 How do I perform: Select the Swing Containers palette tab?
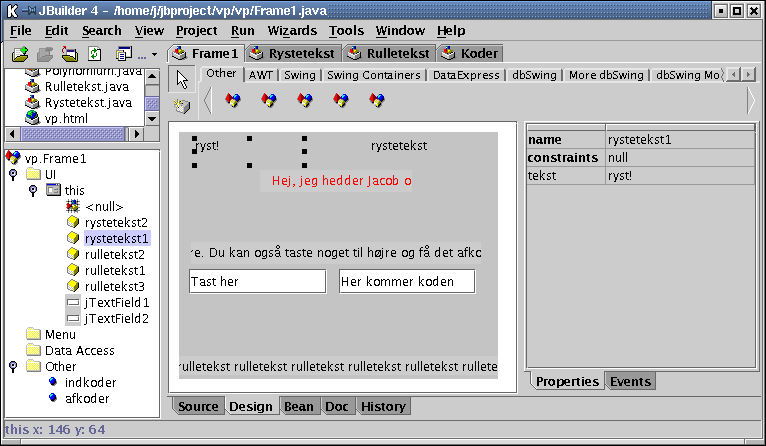pyautogui.click(x=375, y=75)
